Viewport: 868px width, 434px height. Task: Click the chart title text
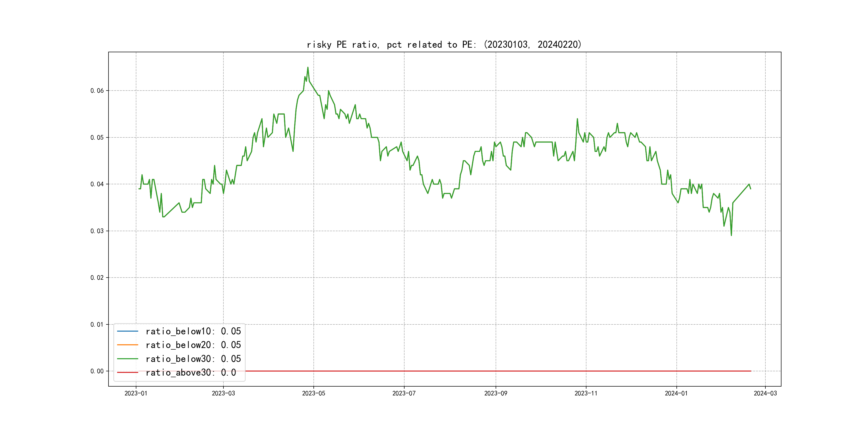pyautogui.click(x=444, y=44)
